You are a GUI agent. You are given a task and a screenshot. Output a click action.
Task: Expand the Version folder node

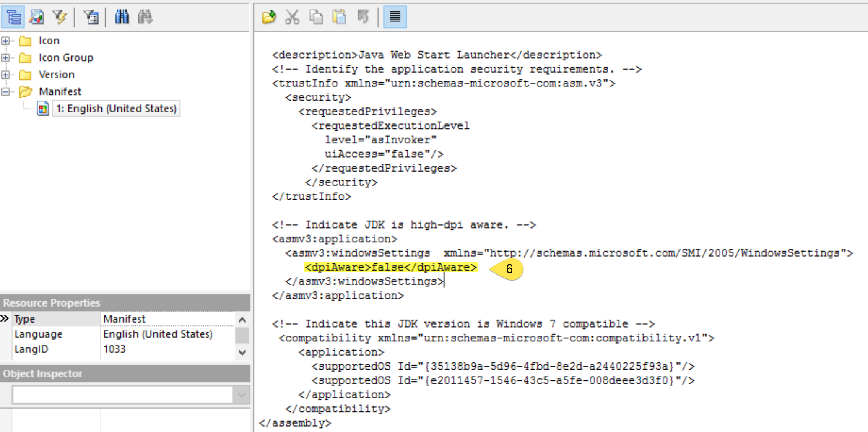pos(5,75)
